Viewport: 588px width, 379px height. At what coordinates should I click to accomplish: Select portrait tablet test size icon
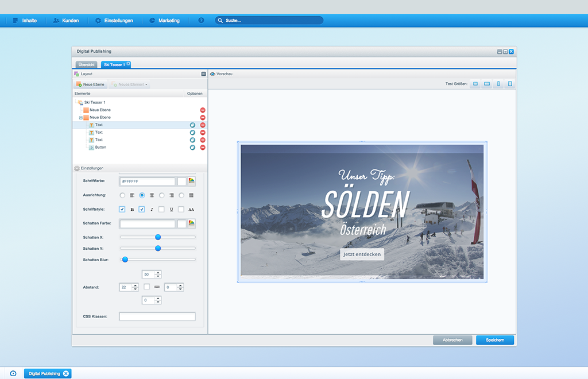(x=510, y=84)
